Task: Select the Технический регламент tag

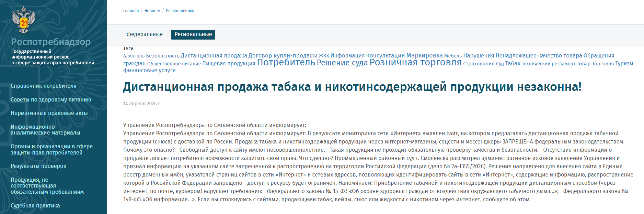Action: point(549,64)
